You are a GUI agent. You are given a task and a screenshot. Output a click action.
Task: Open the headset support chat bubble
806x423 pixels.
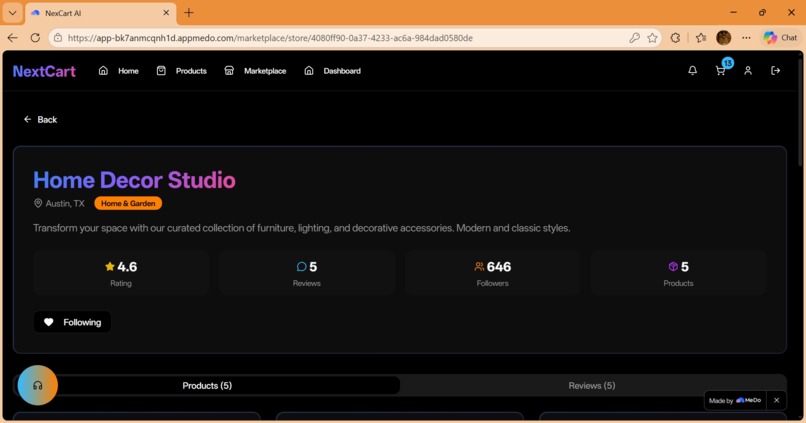pyautogui.click(x=38, y=385)
